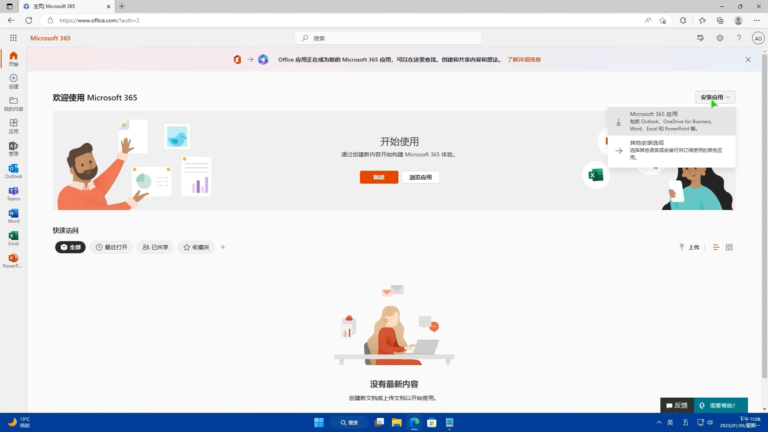Choose Other install options entry
The height and width of the screenshot is (432, 768).
[672, 150]
